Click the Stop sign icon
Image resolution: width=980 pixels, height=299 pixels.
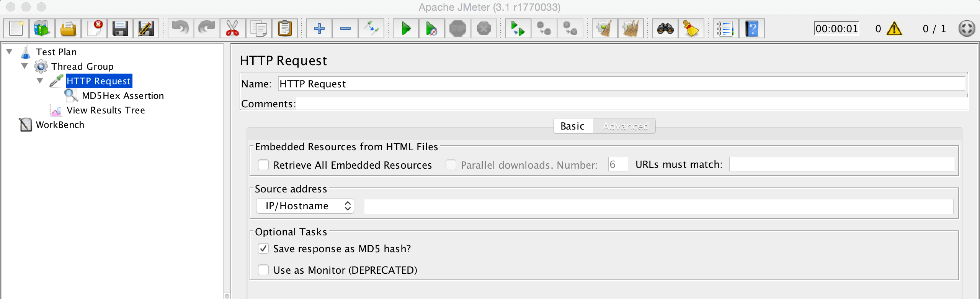click(458, 29)
